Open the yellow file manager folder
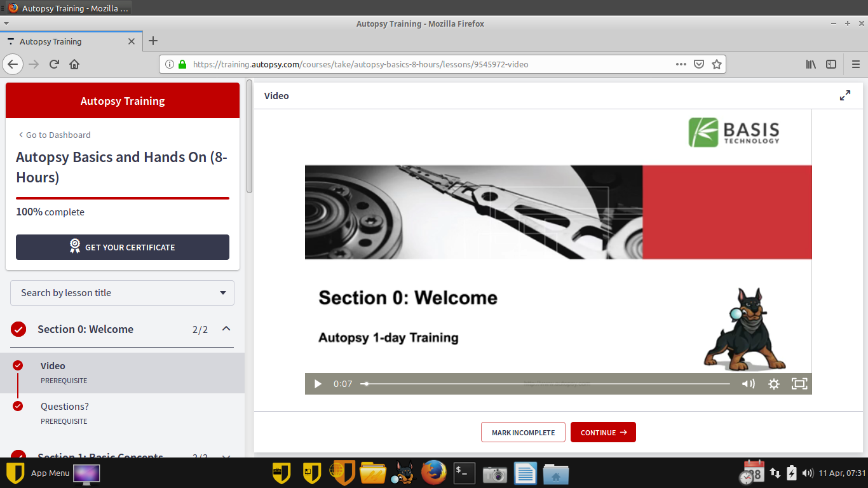This screenshot has height=488, width=868. (373, 473)
